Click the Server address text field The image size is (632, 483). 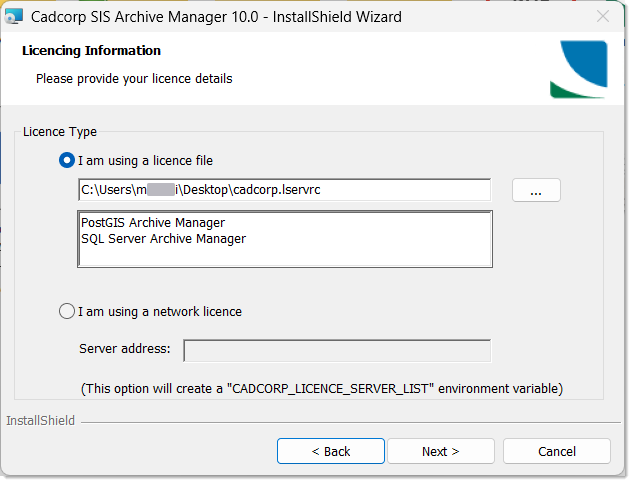pyautogui.click(x=337, y=350)
